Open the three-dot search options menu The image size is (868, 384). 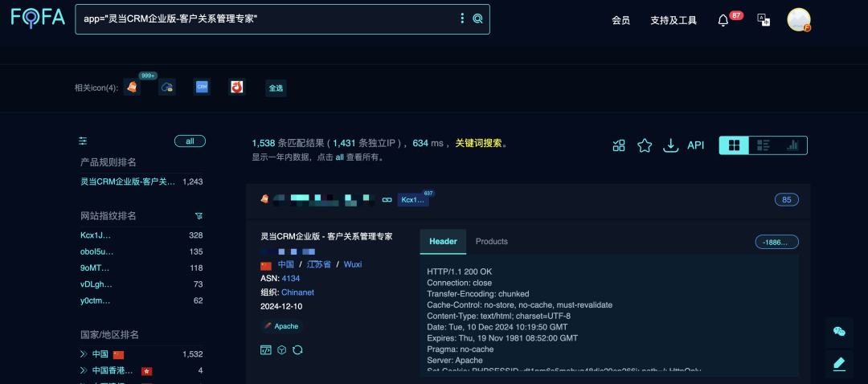(x=462, y=18)
